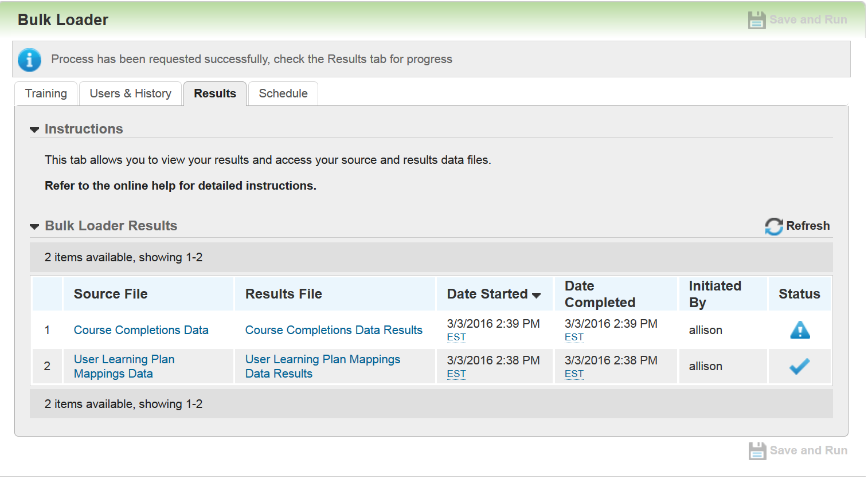Open the Users & History tab

(x=130, y=93)
